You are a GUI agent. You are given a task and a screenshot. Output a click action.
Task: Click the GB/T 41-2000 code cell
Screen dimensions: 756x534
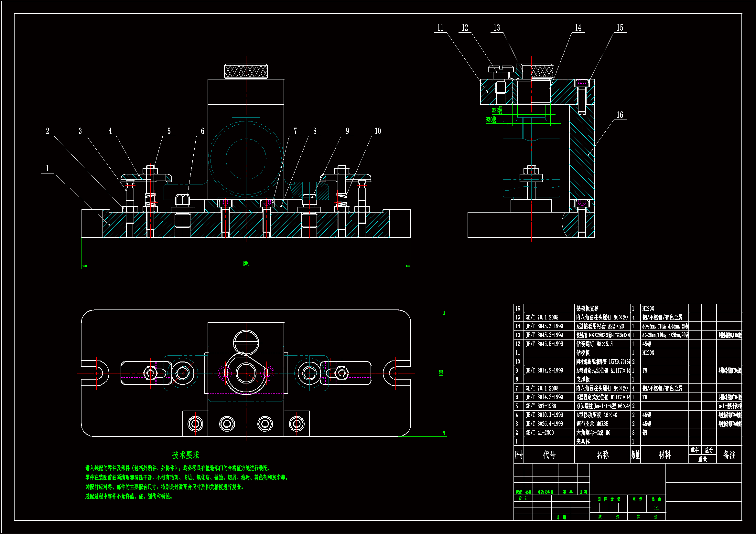tap(539, 433)
